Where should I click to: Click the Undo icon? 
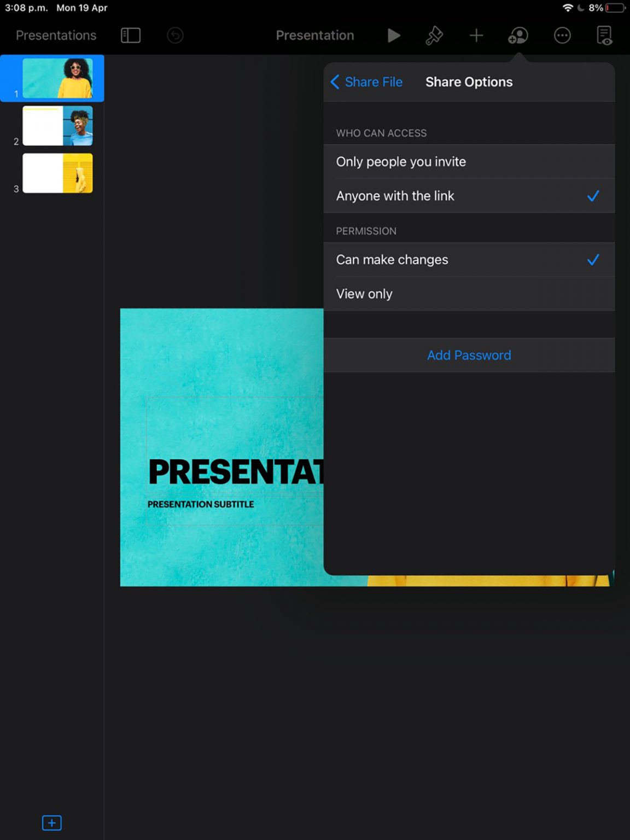tap(174, 36)
